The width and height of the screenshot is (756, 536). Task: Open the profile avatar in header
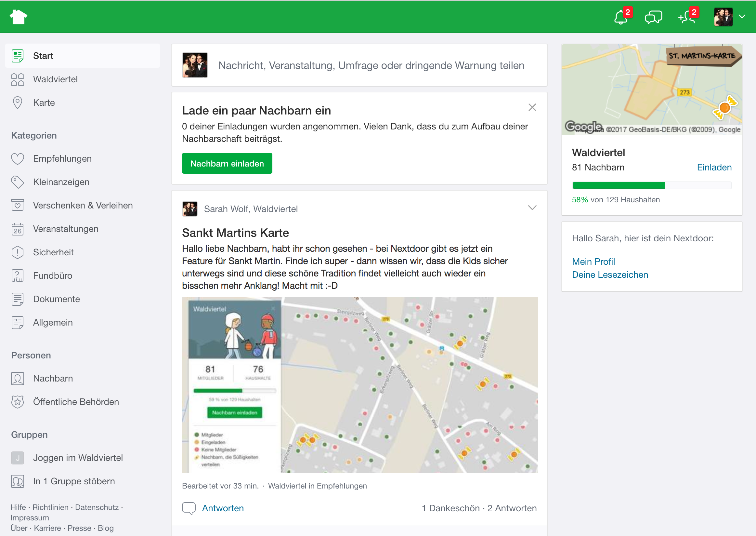coord(723,17)
